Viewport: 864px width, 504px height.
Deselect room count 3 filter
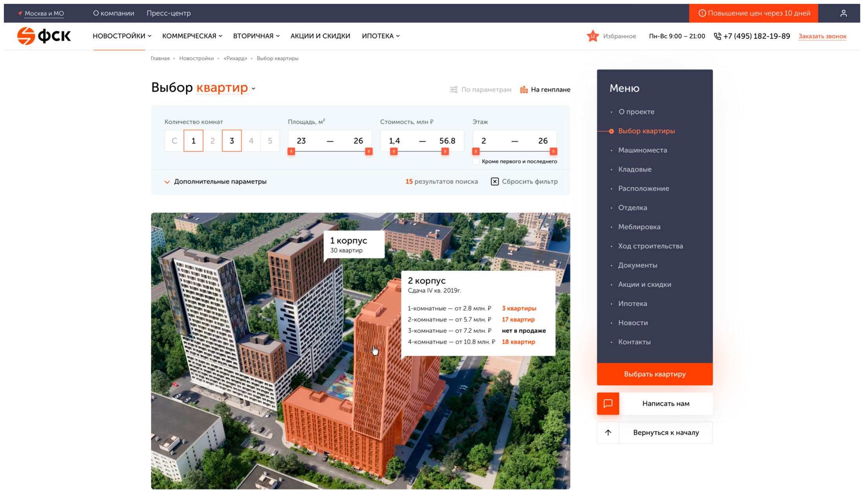point(232,141)
